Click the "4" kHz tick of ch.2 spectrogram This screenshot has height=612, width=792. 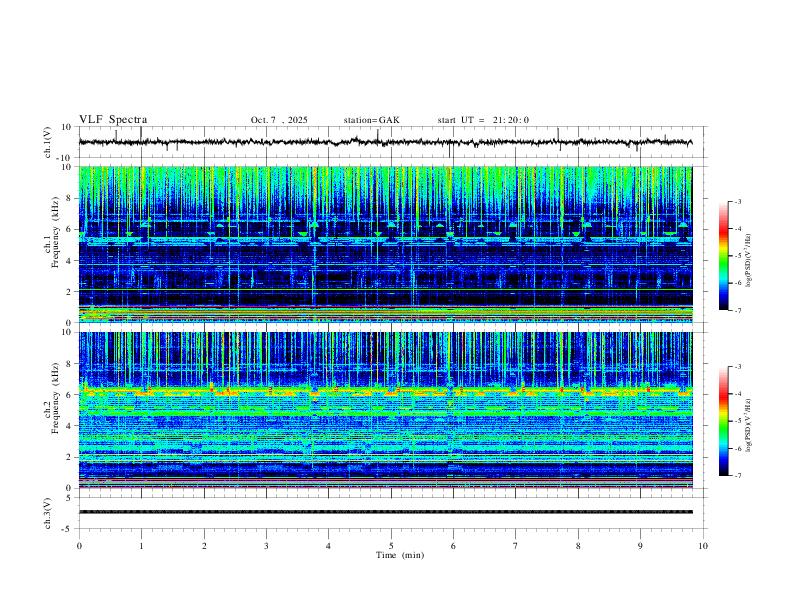pyautogui.click(x=70, y=426)
